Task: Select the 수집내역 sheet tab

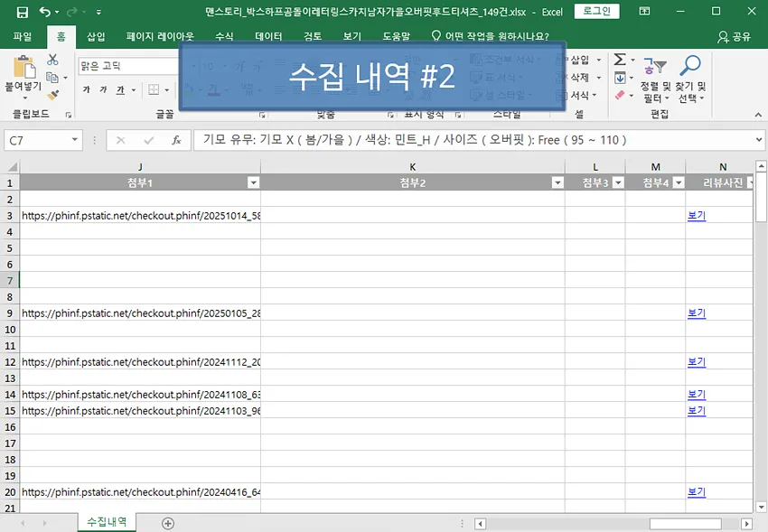Action: (106, 521)
